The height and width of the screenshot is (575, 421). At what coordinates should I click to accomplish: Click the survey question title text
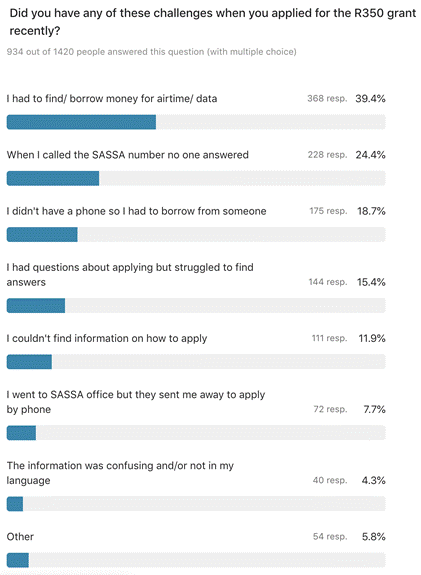point(213,22)
